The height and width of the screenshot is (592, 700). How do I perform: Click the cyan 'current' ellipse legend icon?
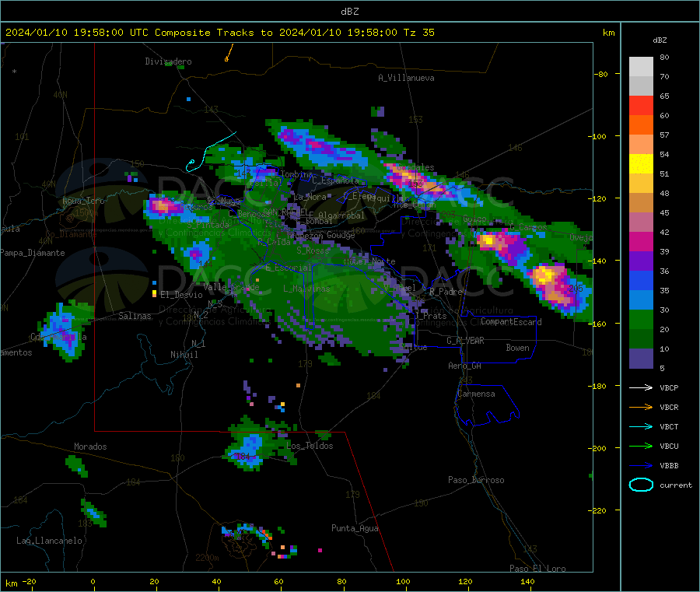(641, 485)
